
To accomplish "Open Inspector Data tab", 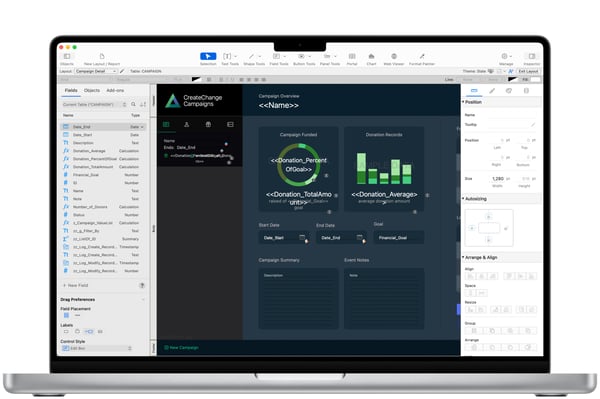I will pos(526,91).
